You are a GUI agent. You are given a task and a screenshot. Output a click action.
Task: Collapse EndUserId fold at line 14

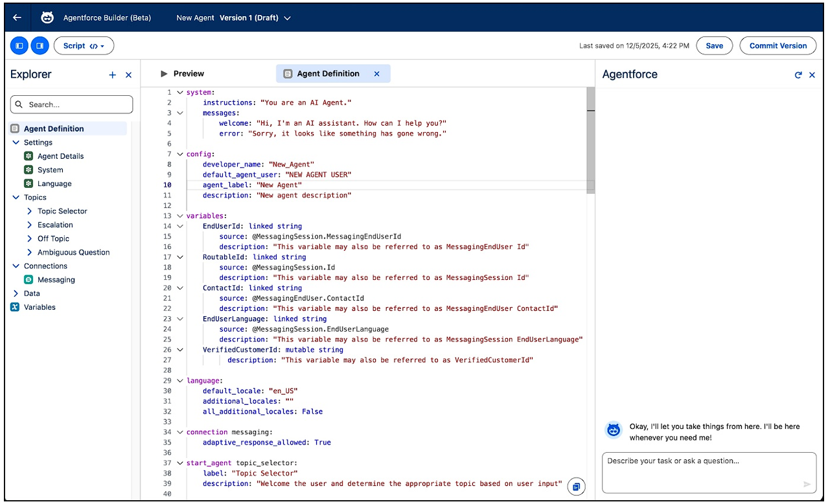pyautogui.click(x=180, y=226)
